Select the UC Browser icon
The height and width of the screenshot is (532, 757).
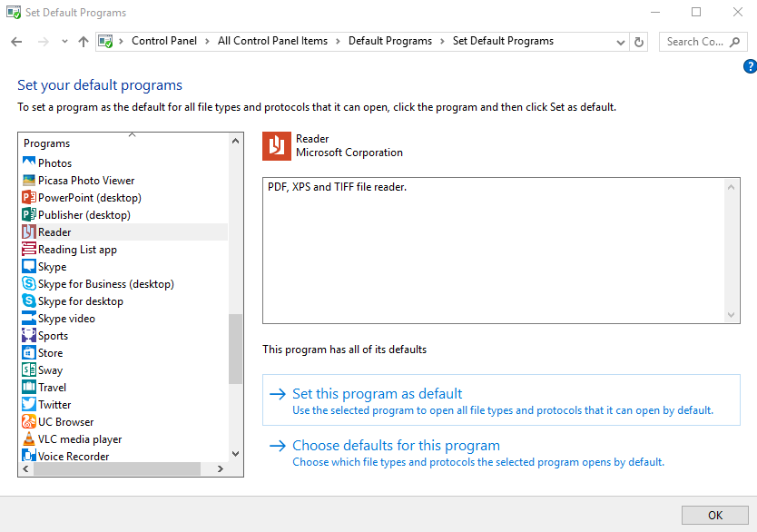click(x=29, y=421)
